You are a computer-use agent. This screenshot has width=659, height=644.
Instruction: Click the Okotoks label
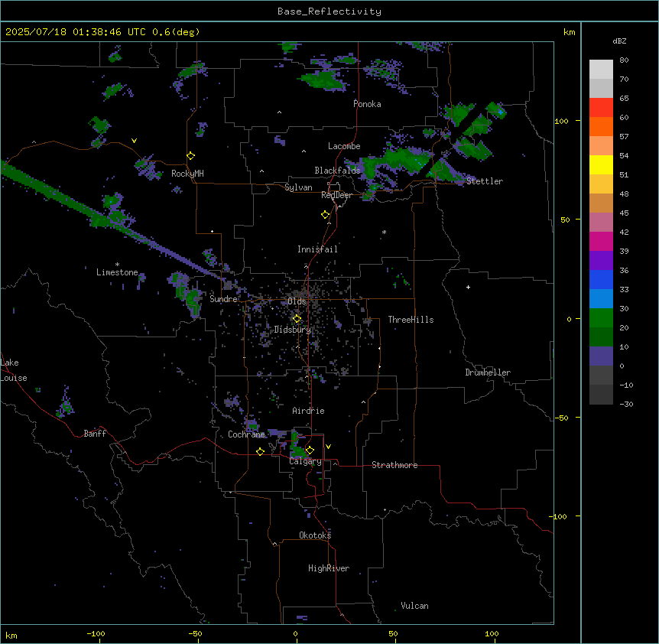point(315,535)
